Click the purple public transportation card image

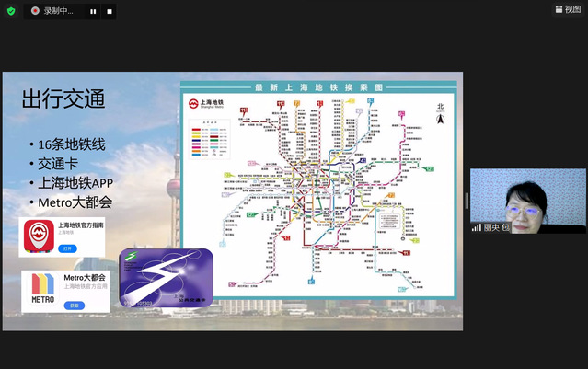coord(166,279)
